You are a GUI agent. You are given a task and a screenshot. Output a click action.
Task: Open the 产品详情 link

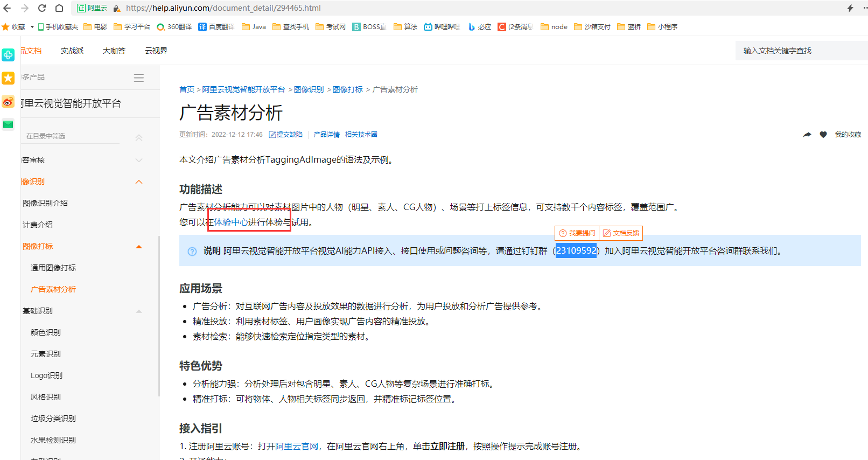[327, 135]
